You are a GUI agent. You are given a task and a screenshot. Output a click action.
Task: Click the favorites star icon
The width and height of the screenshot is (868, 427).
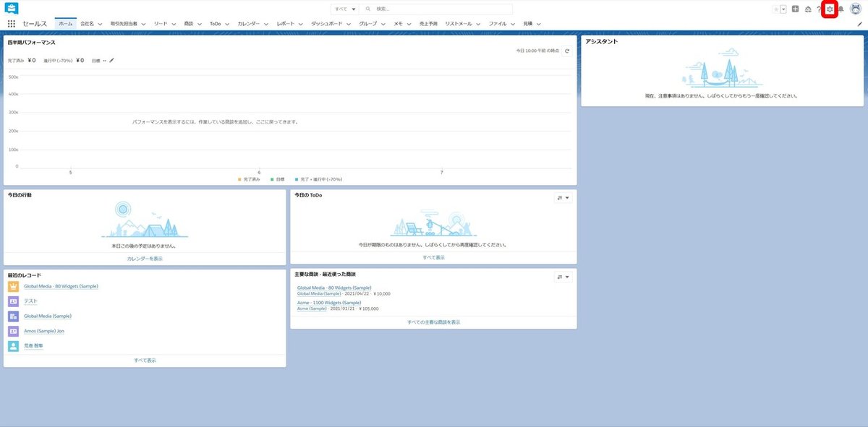pyautogui.click(x=776, y=9)
